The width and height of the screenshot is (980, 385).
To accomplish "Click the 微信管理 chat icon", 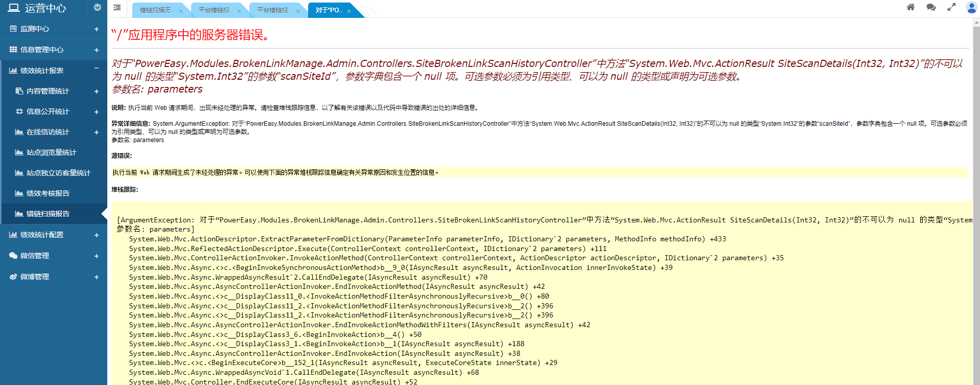I will click(x=13, y=256).
